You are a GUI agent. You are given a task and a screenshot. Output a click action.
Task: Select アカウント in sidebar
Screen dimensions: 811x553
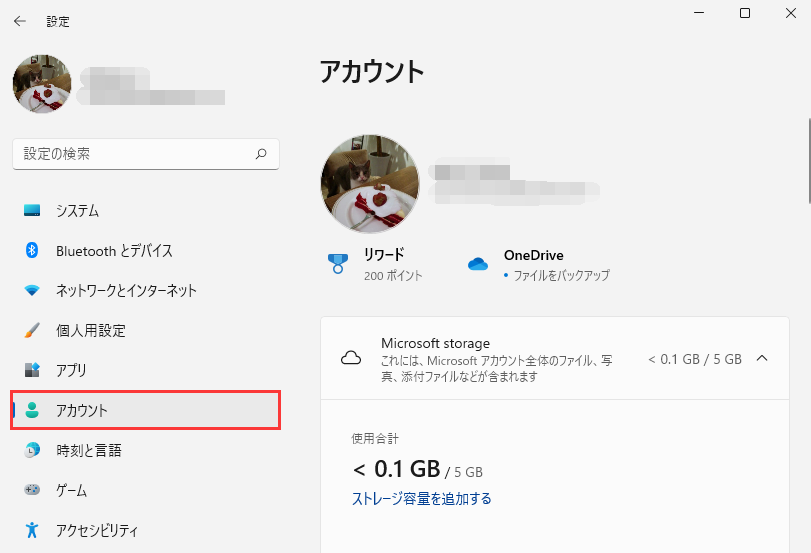145,410
